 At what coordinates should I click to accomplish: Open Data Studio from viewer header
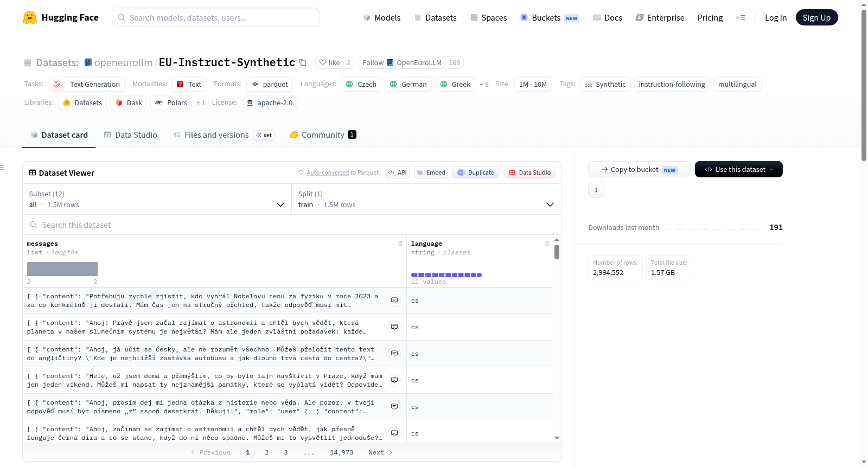tap(529, 172)
